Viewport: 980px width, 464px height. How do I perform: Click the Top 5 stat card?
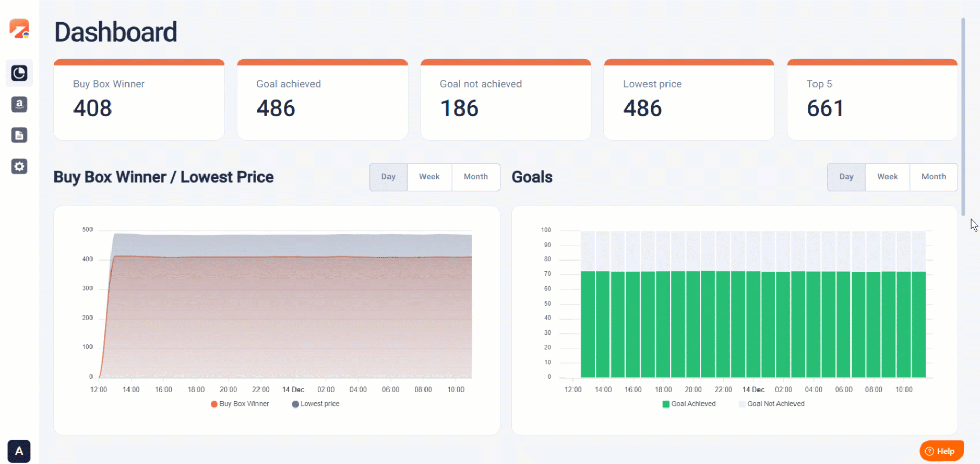[x=872, y=100]
